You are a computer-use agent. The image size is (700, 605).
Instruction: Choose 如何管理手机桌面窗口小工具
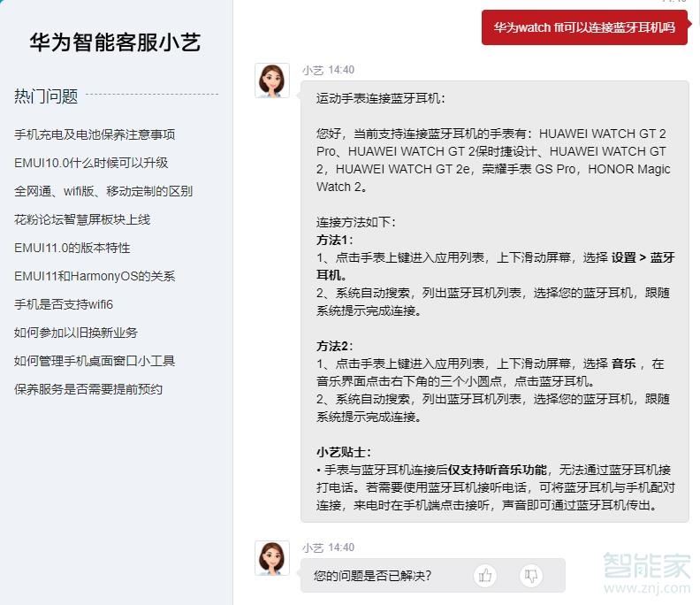click(95, 361)
